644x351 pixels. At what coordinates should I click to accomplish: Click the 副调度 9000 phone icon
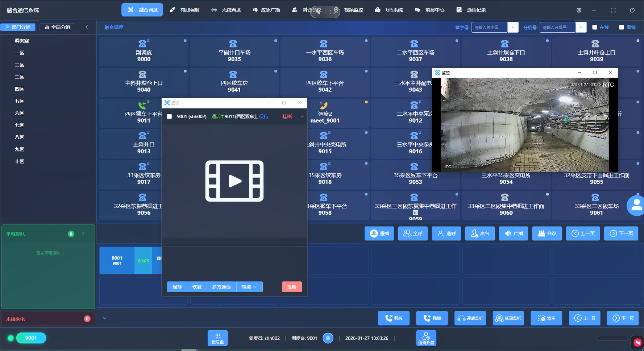pos(143,44)
